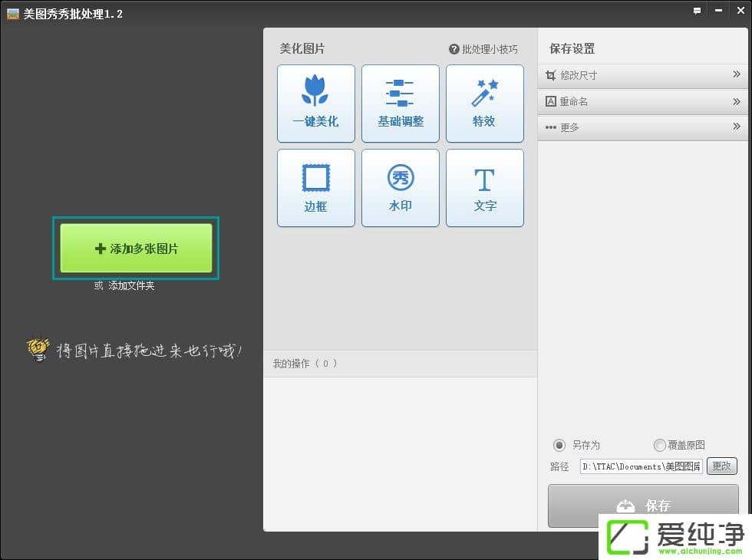The width and height of the screenshot is (752, 560).
Task: Click the green 添加多张图片 button
Action: [136, 249]
